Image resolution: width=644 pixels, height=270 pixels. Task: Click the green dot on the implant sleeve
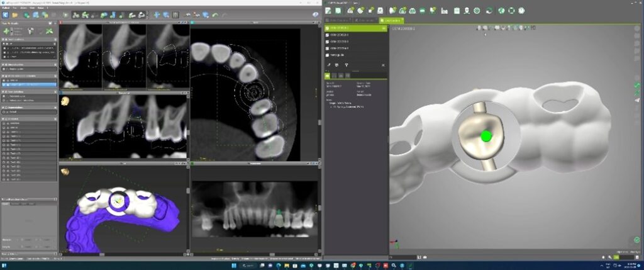pyautogui.click(x=486, y=136)
